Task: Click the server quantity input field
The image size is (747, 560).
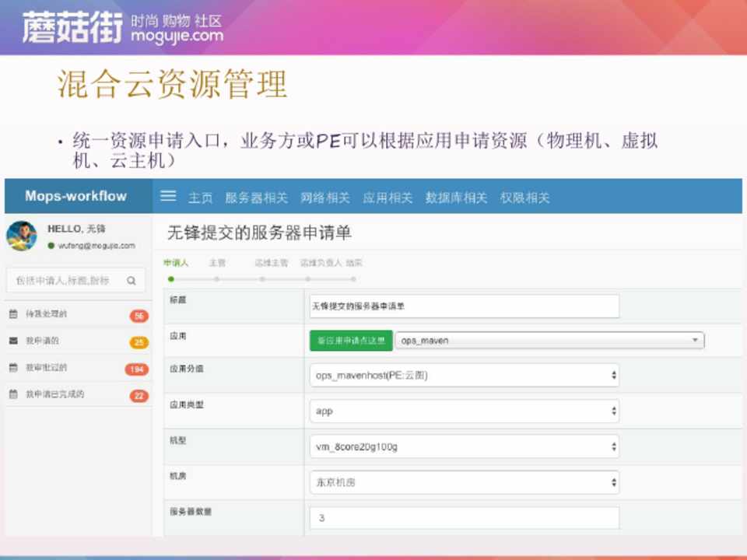Action: [x=464, y=518]
